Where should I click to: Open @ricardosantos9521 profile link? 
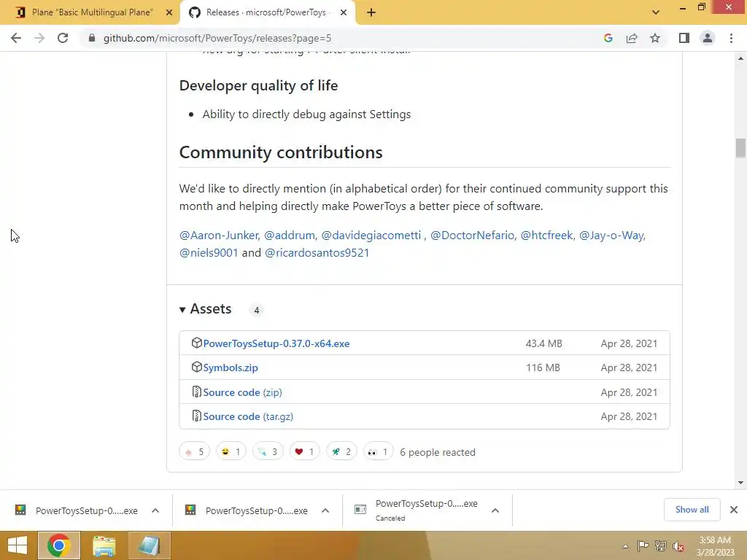coord(317,253)
